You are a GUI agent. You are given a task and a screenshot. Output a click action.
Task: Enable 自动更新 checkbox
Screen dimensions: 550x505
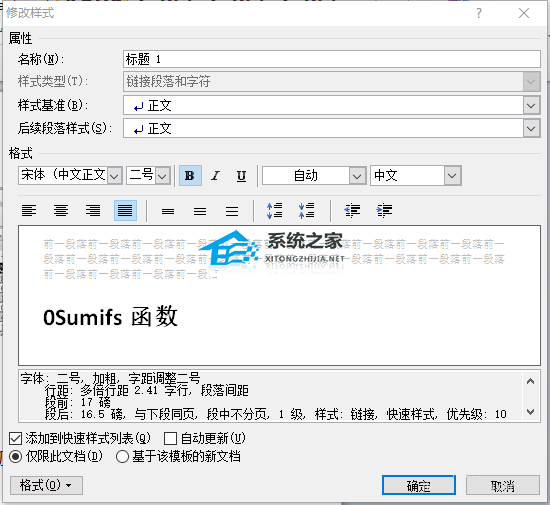[170, 438]
